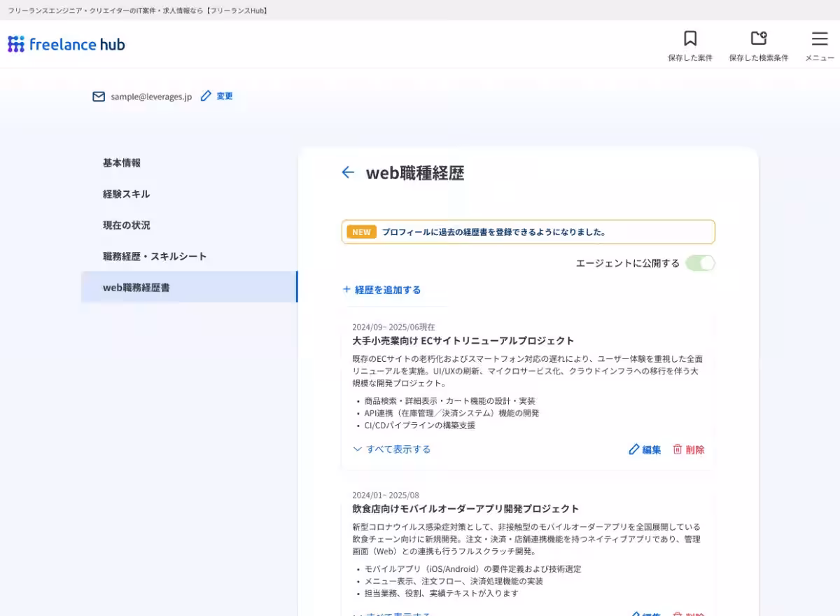Viewport: 840px width, 616px height.
Task: Click the pencil icon next to 変更
Action: (x=204, y=96)
